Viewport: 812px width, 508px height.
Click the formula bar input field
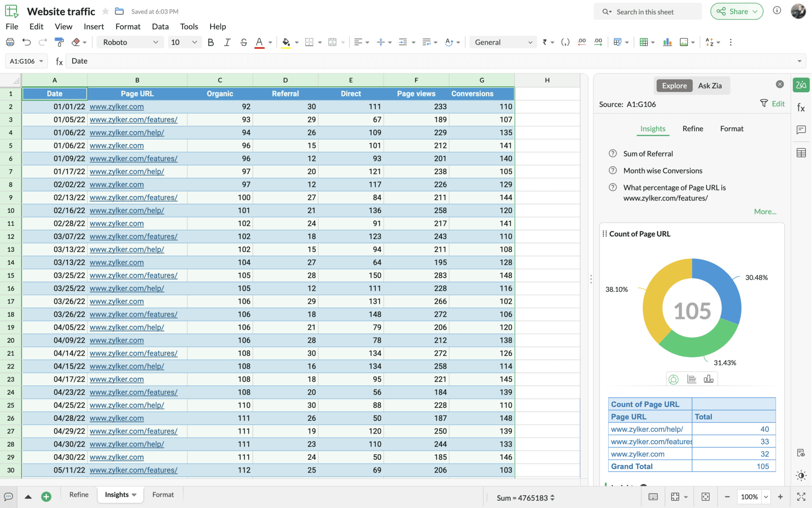point(254,61)
